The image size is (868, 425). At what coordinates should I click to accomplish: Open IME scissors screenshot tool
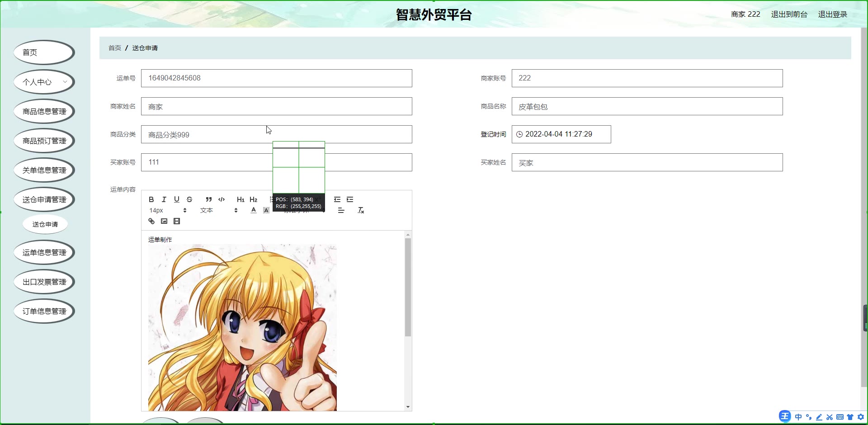(830, 417)
